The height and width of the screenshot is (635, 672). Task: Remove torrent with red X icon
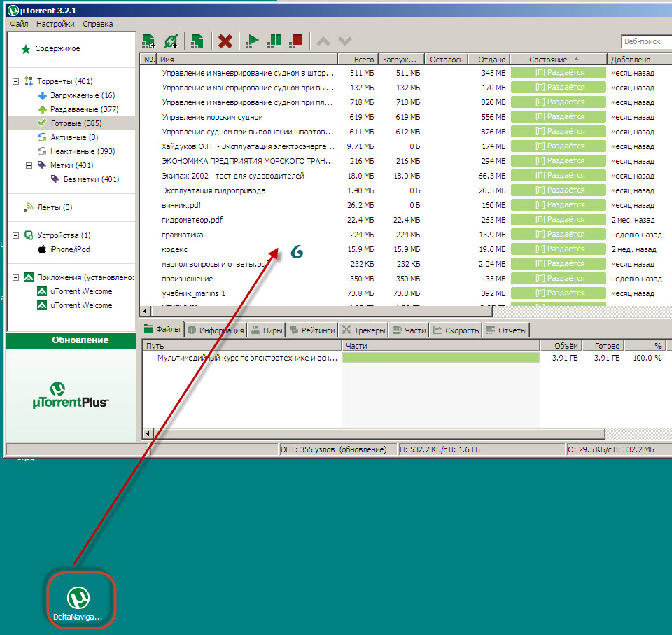[x=225, y=41]
